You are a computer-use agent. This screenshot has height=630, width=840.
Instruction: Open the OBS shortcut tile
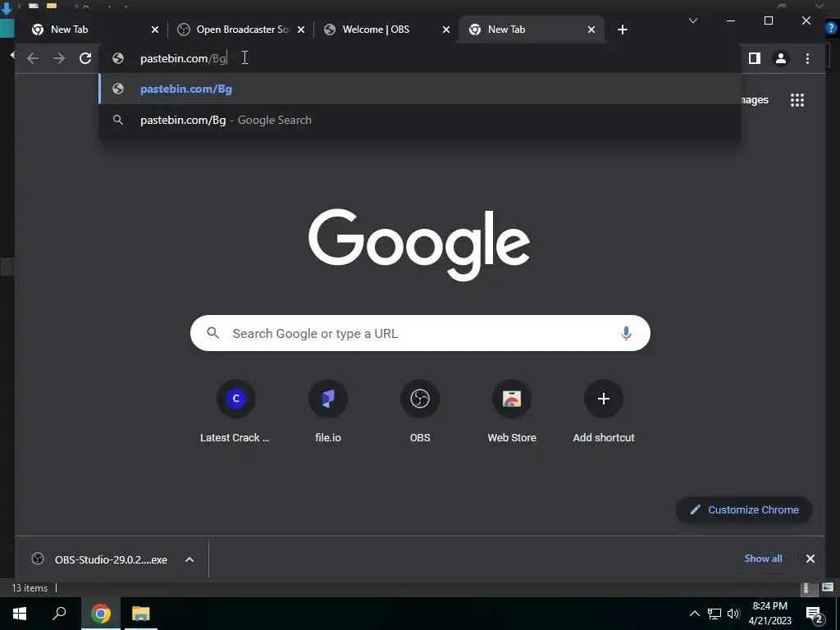tap(420, 412)
